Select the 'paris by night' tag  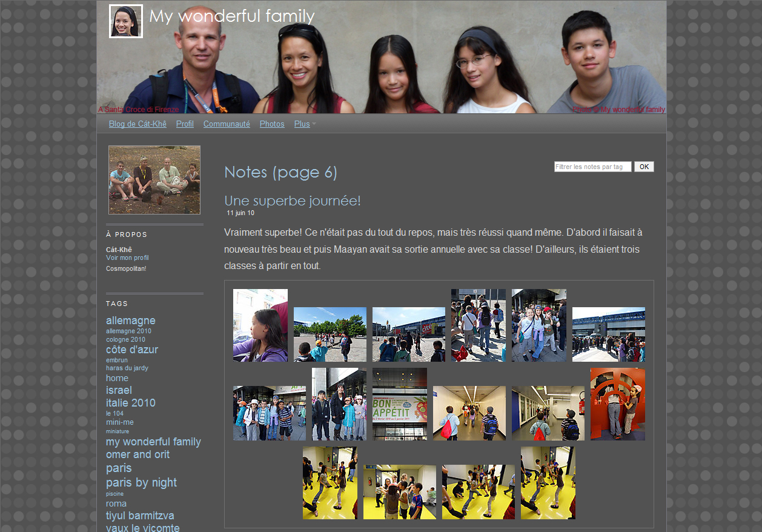pos(141,482)
